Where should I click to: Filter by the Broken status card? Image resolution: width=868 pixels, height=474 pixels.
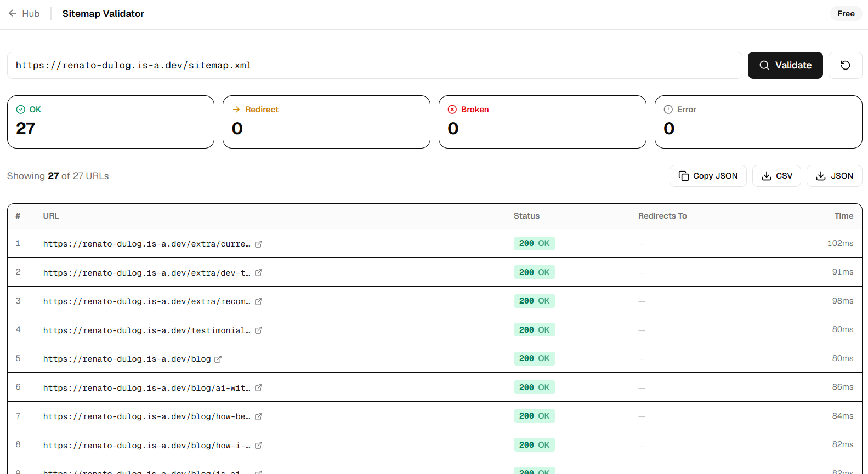coord(542,122)
